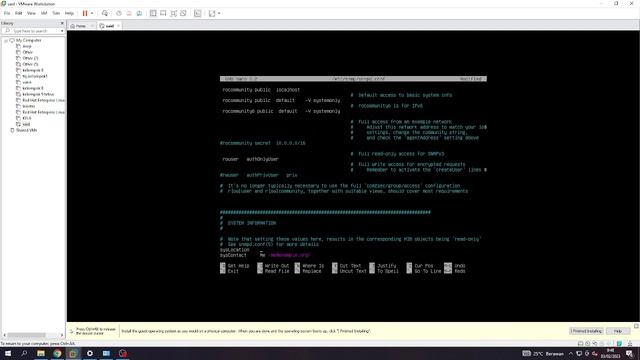Click the Help button in hint bar
This screenshot has width=640, height=360.
click(x=618, y=331)
